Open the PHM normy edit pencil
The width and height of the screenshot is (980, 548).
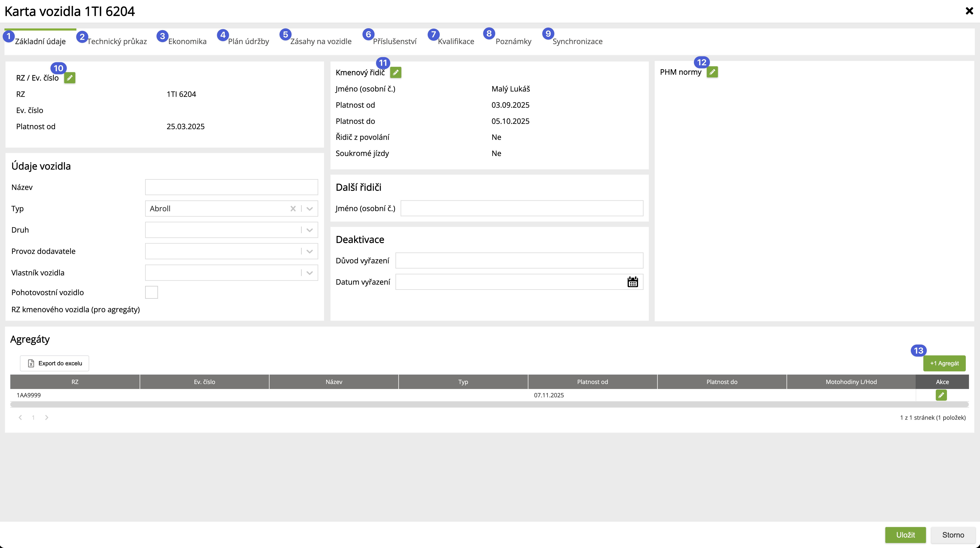coord(712,72)
